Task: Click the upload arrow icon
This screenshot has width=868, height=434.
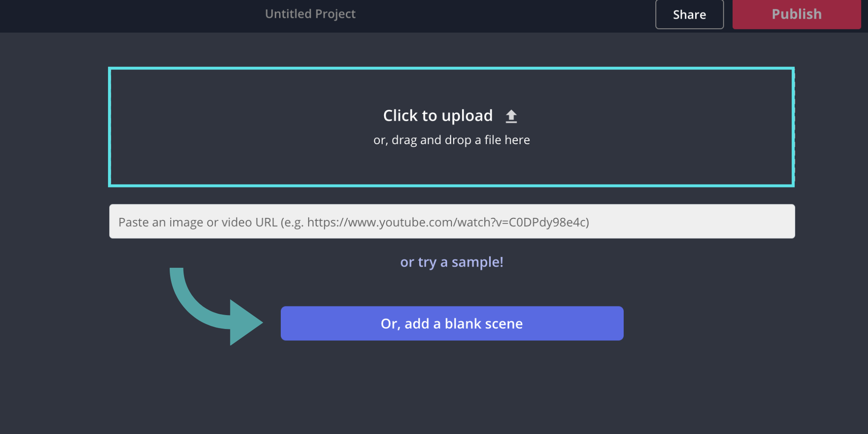Action: click(511, 116)
